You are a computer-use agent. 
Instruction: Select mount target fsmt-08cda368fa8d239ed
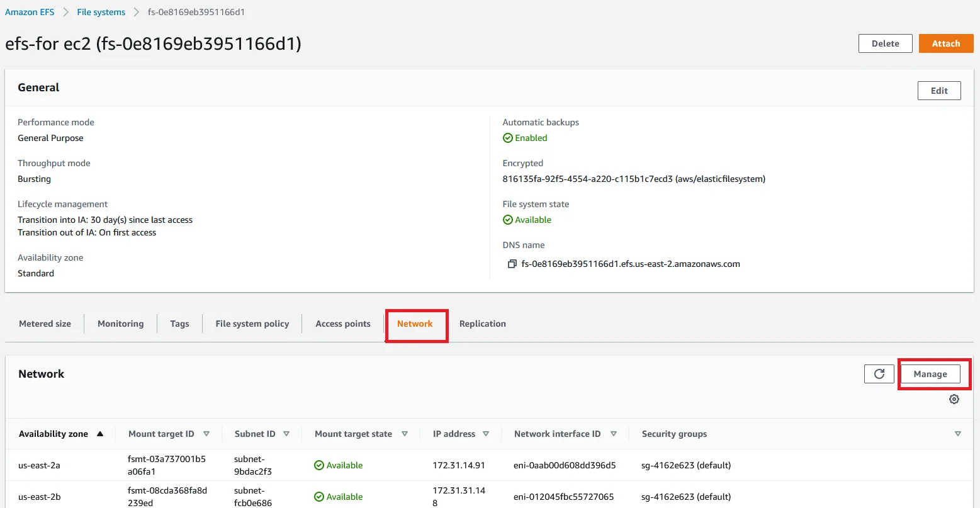point(167,496)
